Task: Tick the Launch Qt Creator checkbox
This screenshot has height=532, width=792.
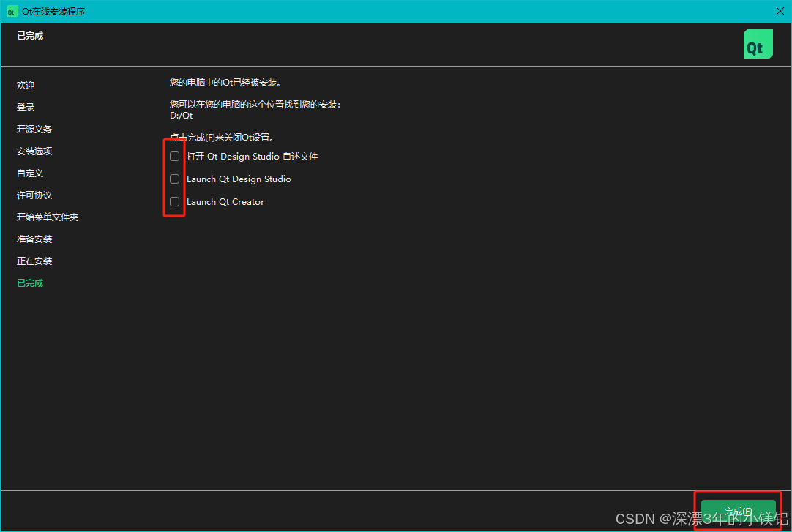Action: click(175, 202)
